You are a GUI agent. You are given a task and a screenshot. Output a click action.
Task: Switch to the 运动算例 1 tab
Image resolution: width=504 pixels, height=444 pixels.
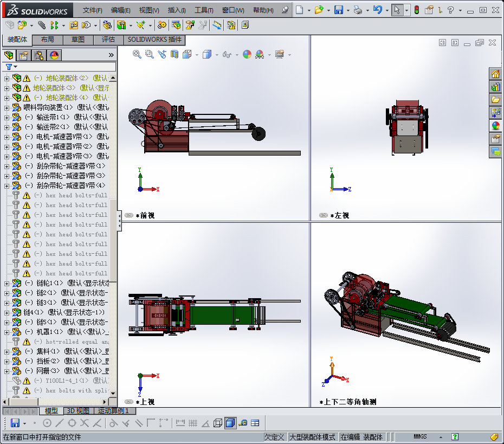tap(115, 410)
